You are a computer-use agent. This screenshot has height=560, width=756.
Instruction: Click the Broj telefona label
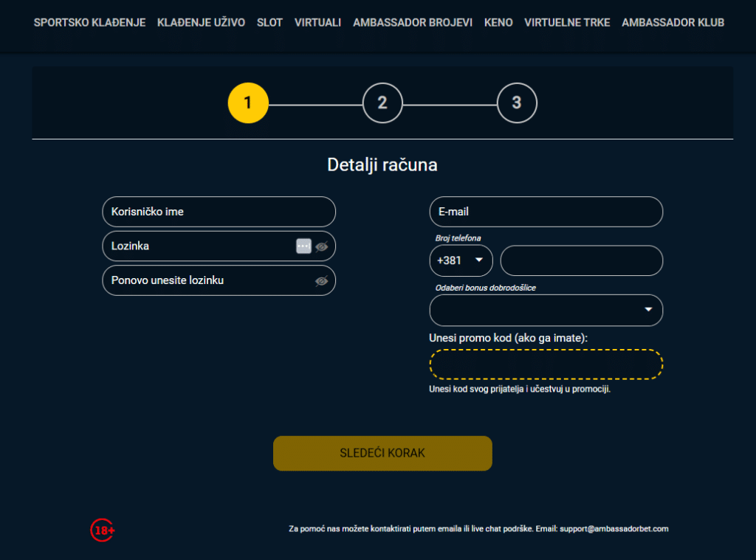tap(458, 238)
